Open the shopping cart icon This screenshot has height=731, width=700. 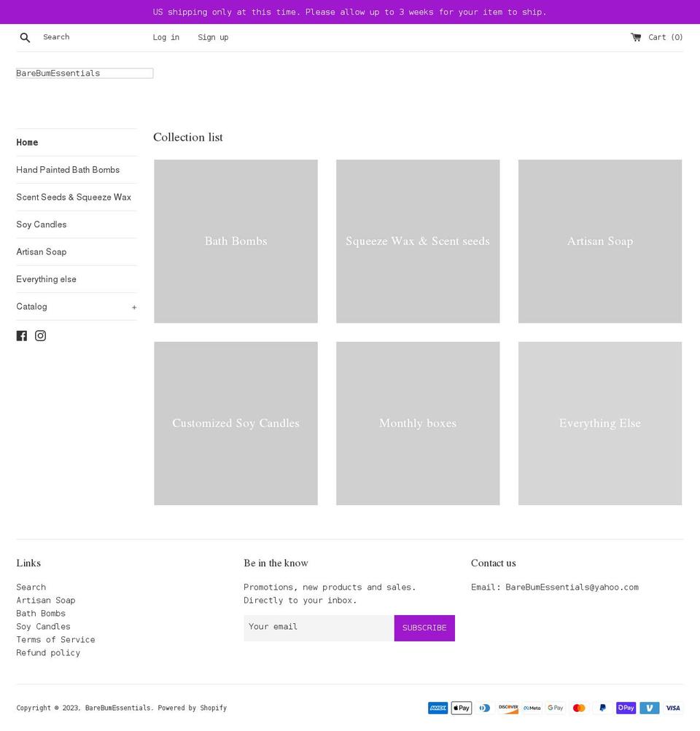click(x=636, y=37)
